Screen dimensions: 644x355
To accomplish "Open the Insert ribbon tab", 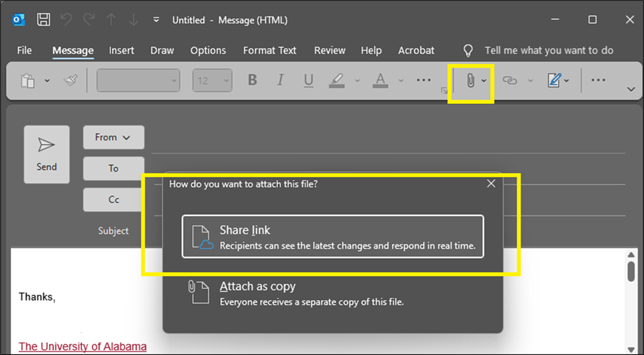I will [x=121, y=51].
